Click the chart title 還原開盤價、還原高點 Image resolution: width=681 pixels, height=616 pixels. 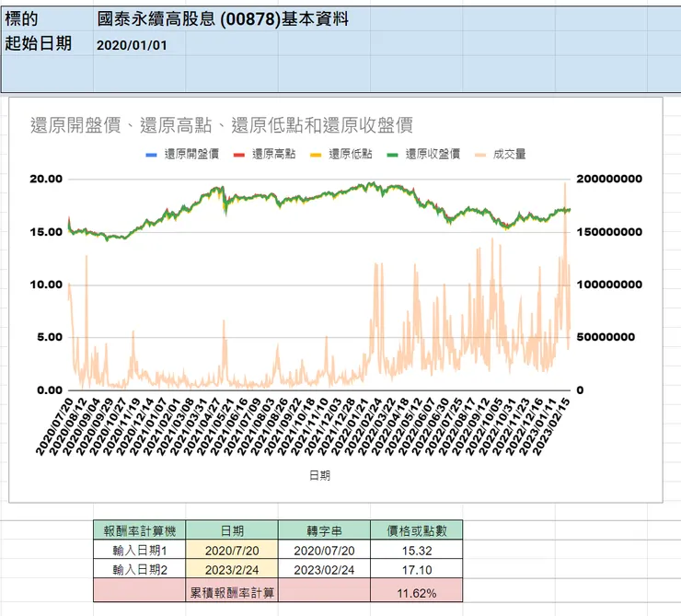[221, 125]
